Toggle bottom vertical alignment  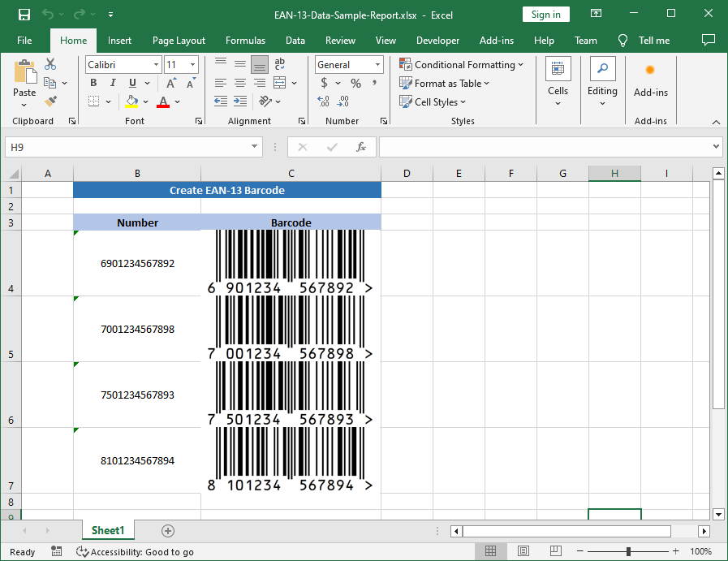[x=260, y=65]
